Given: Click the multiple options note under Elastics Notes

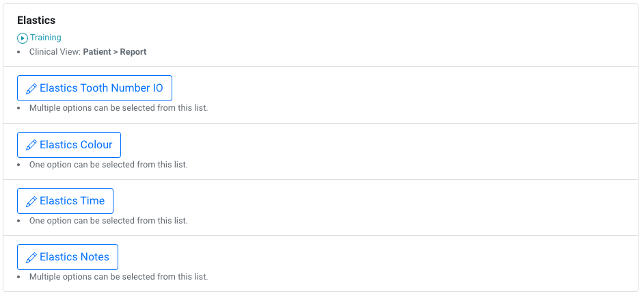Looking at the screenshot, I should 119,277.
